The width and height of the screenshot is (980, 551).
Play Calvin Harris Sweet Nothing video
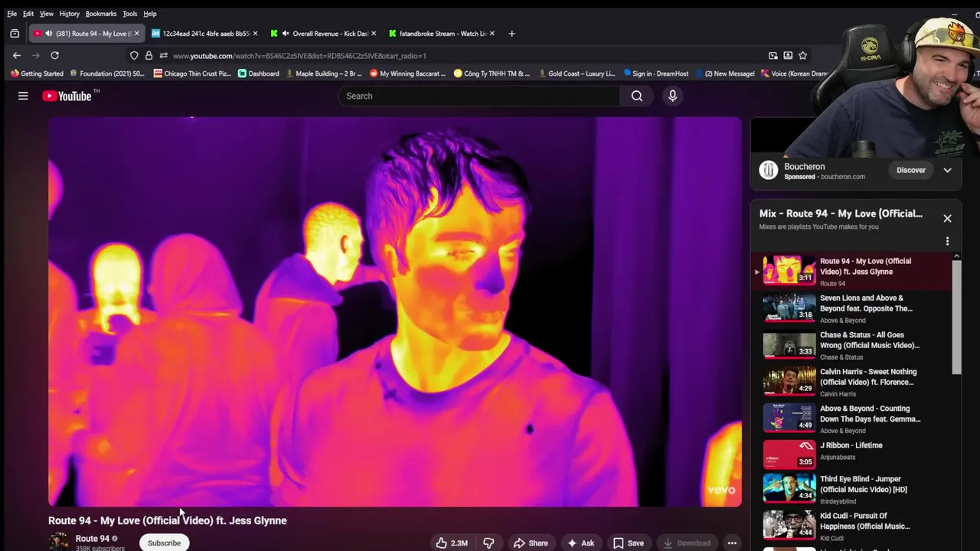pos(850,382)
